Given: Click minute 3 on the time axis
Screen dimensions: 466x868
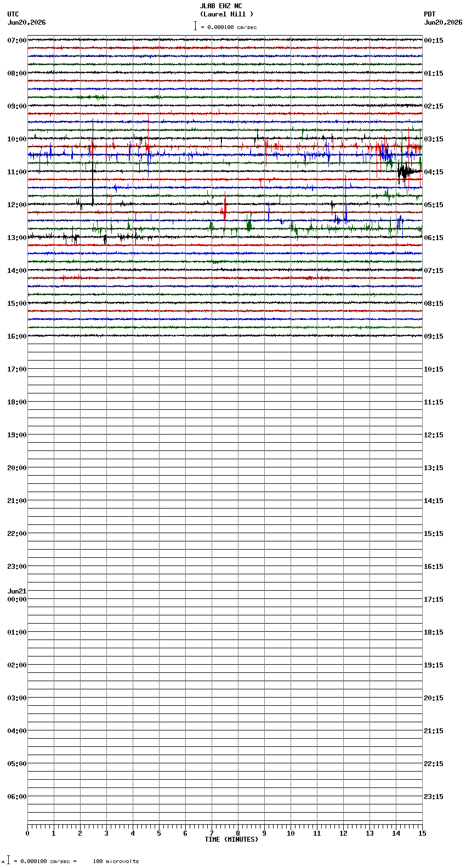Looking at the screenshot, I should 106,833.
